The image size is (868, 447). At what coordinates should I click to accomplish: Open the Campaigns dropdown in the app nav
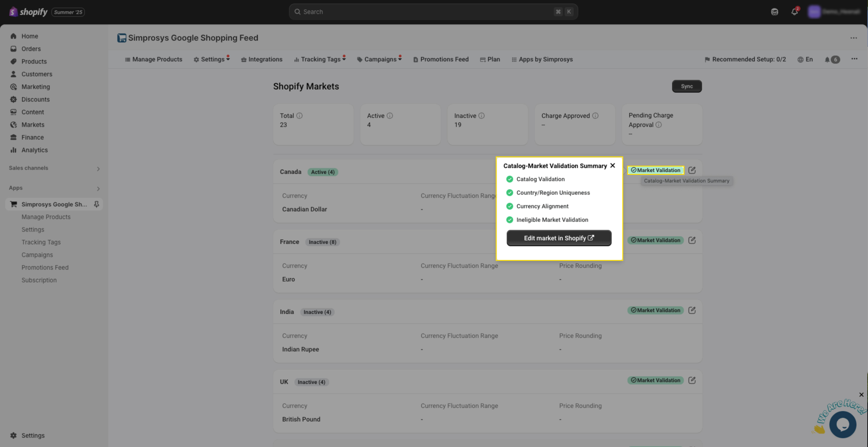(x=379, y=59)
